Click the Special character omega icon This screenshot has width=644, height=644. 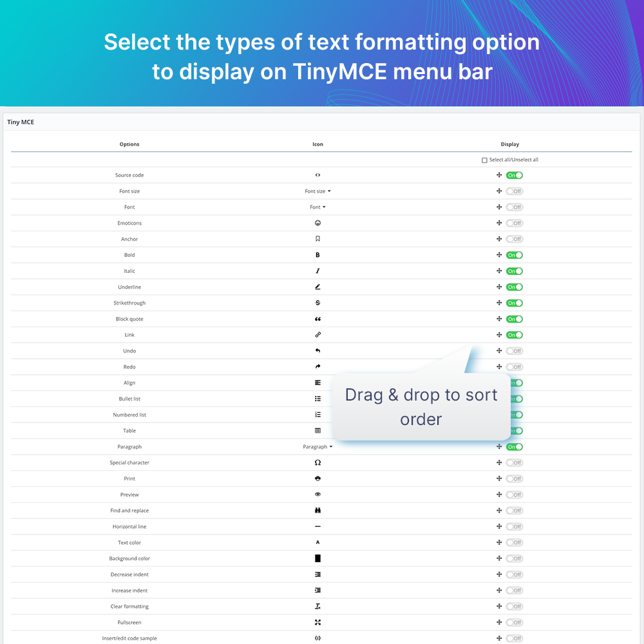[317, 462]
